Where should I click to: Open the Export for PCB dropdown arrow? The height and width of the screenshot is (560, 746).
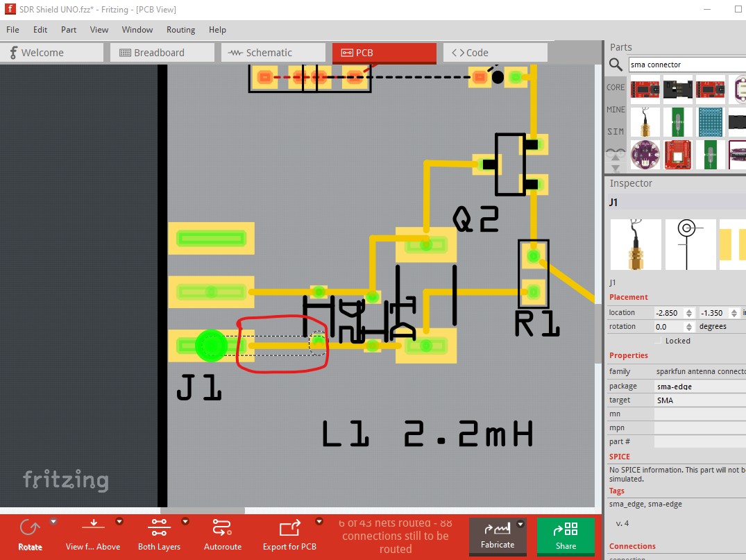click(319, 521)
